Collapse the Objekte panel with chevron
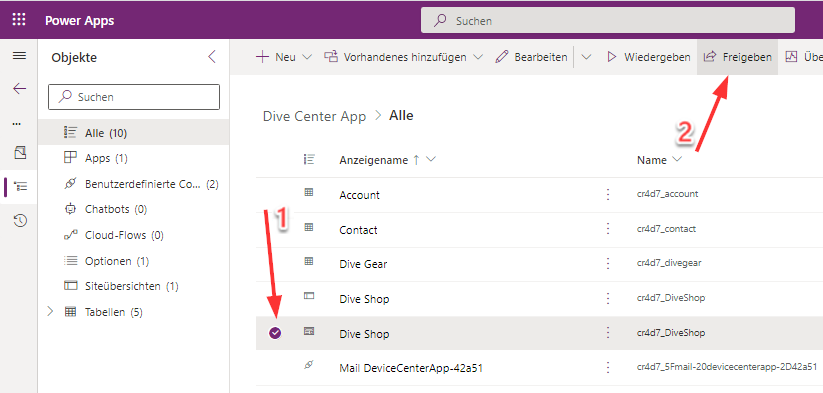Viewport: 823px width, 393px height. pos(212,57)
